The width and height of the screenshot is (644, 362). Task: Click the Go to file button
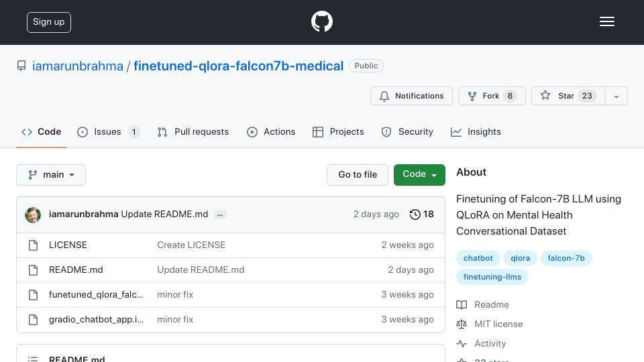pos(358,175)
